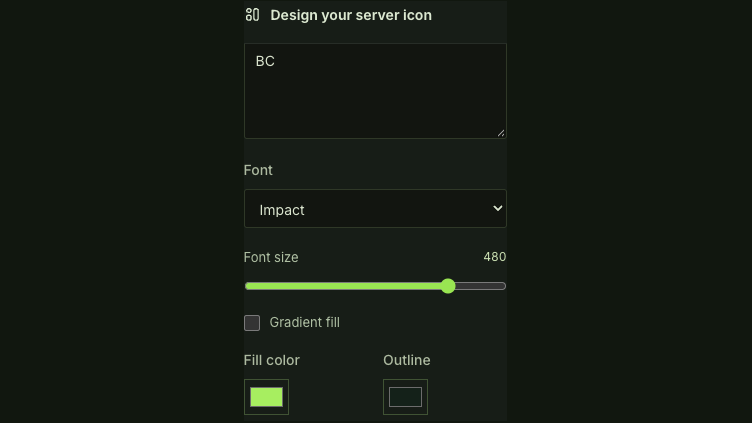Open the Font dropdown showing Impact

click(375, 209)
